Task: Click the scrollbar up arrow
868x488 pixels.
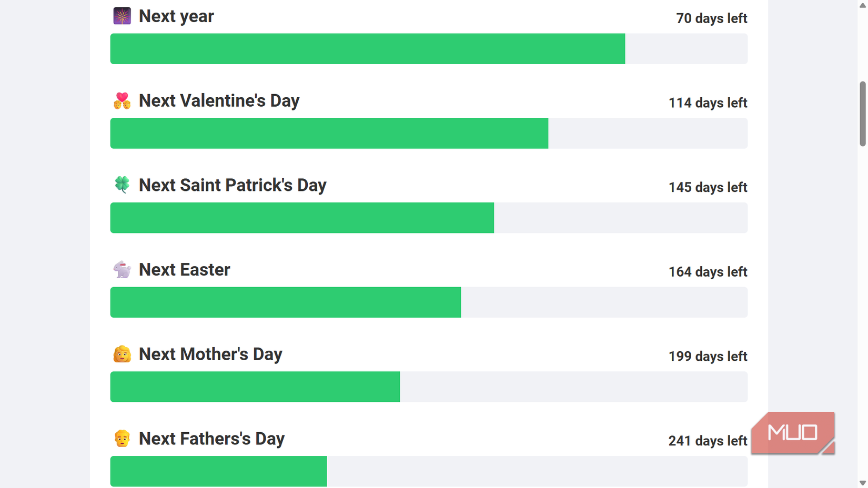Action: [863, 5]
